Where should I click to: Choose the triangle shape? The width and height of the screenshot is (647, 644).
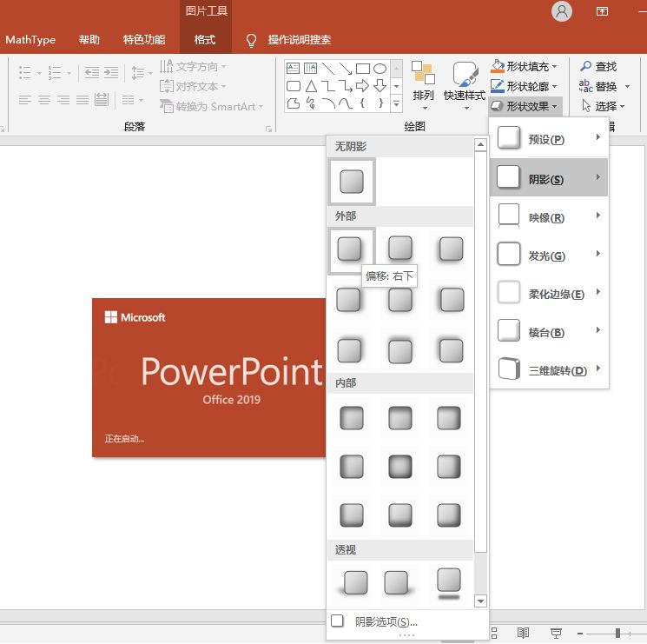311,86
